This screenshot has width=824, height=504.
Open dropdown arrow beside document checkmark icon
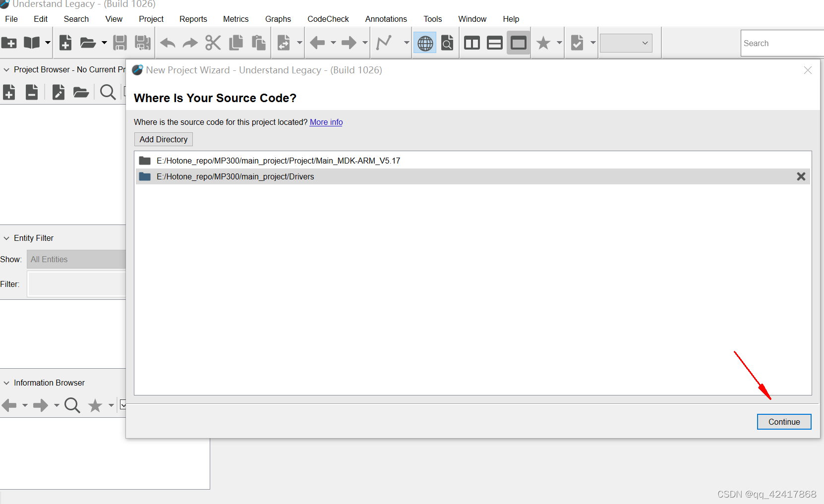click(x=593, y=43)
